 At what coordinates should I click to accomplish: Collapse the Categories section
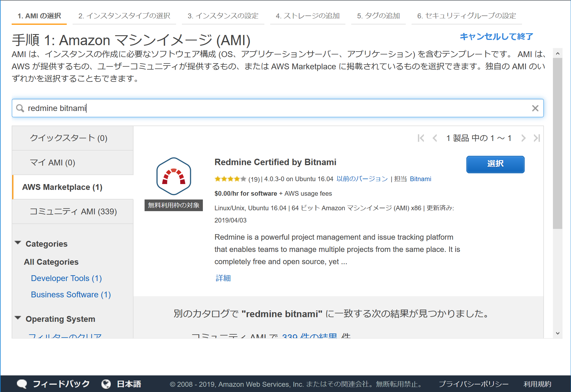[x=18, y=243]
